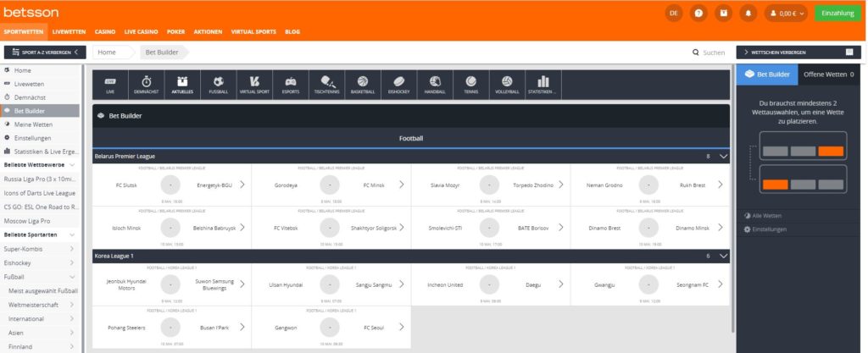The image size is (868, 353).
Task: Open the account balance 0,00 € dropdown
Action: (786, 14)
